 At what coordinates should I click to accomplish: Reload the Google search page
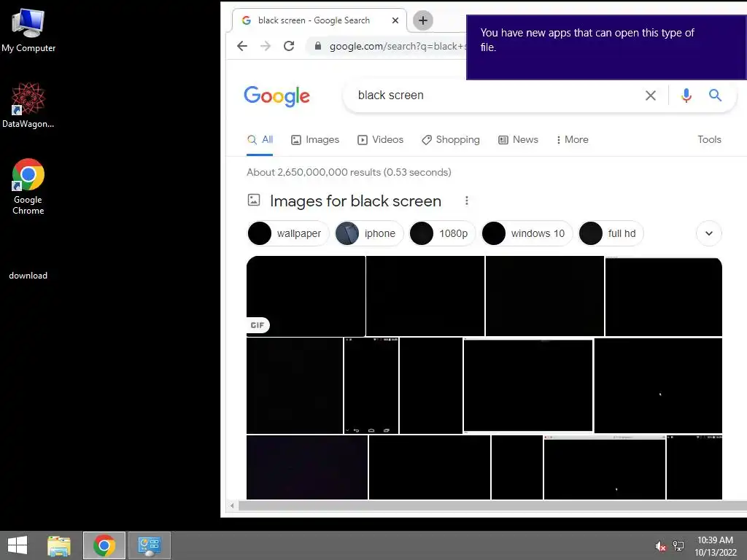pyautogui.click(x=289, y=46)
